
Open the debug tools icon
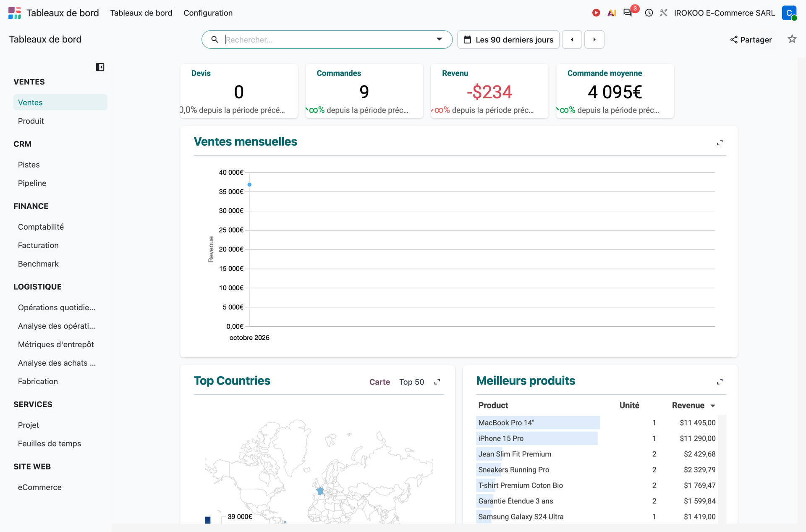tap(663, 13)
